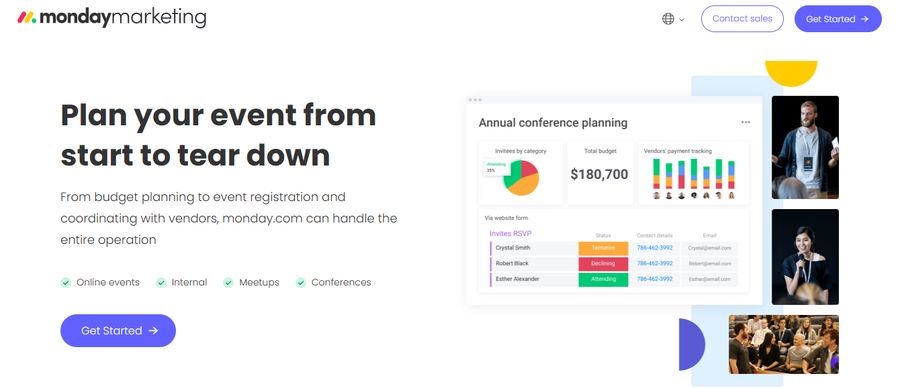Expand the language dropdown chevron
The height and width of the screenshot is (388, 900).
coord(682,20)
